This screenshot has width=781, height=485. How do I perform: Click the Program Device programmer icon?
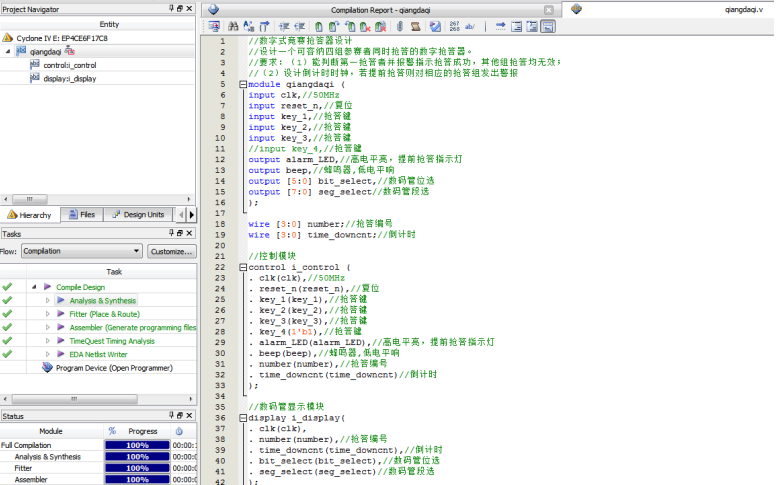[46, 367]
